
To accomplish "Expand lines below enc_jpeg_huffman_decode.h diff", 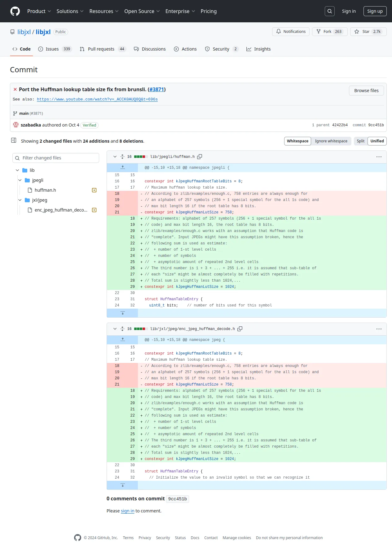I will 122,485.
